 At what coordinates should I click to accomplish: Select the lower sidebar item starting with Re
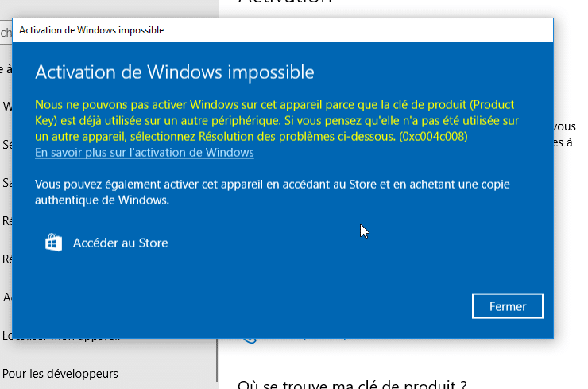click(x=6, y=259)
